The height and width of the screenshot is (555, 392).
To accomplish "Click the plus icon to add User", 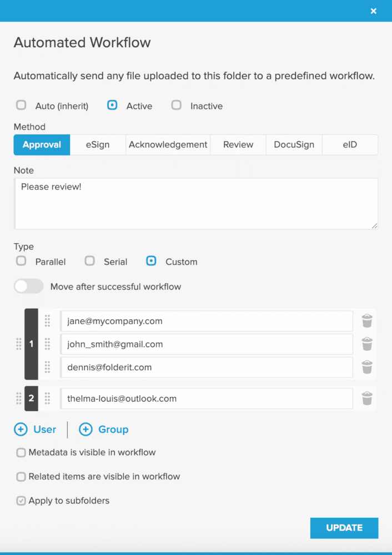I will pos(21,430).
